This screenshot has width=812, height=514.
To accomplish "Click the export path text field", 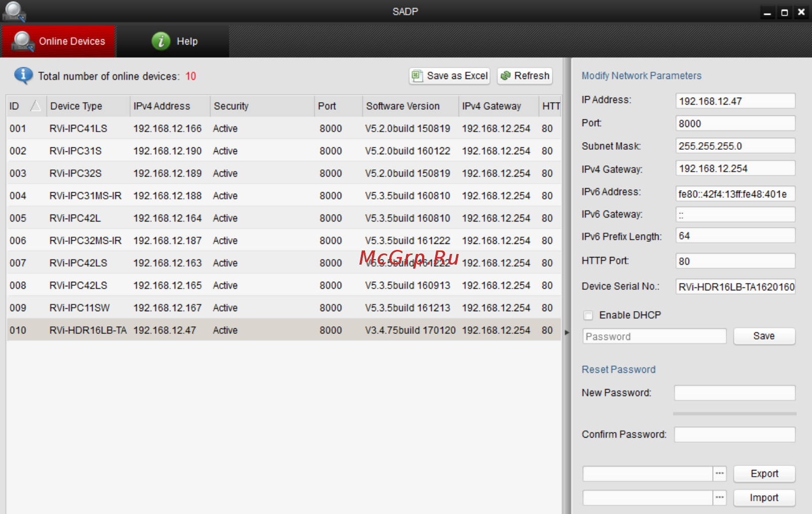I will pyautogui.click(x=647, y=474).
